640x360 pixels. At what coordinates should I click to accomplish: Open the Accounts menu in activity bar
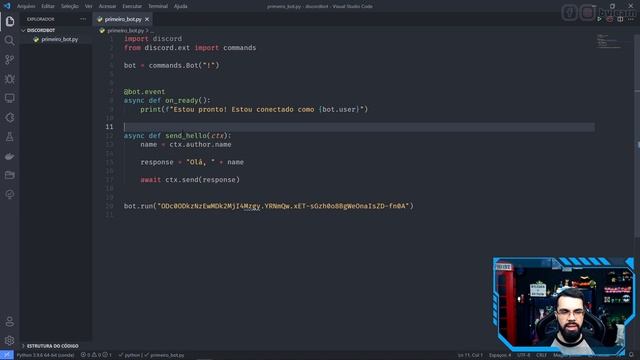(x=10, y=322)
